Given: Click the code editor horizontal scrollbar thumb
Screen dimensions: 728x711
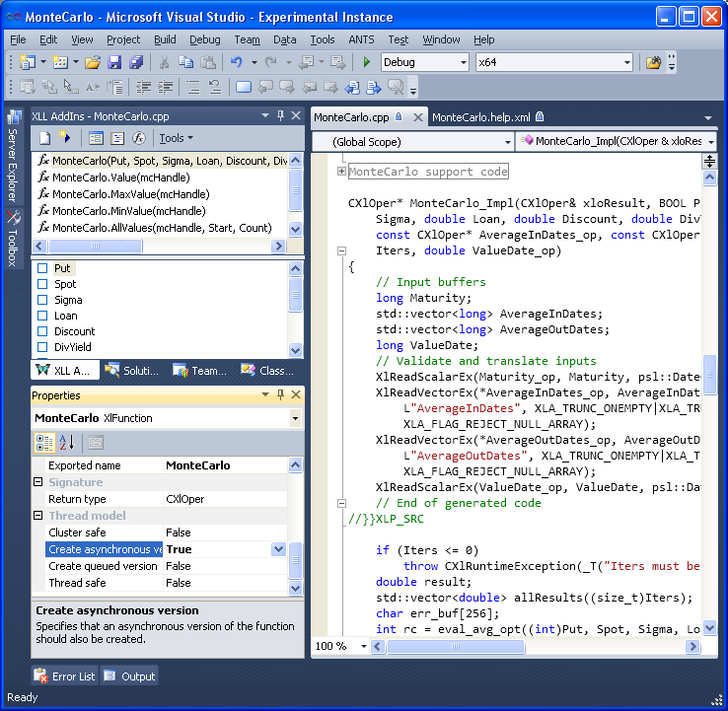Looking at the screenshot, I should (456, 646).
